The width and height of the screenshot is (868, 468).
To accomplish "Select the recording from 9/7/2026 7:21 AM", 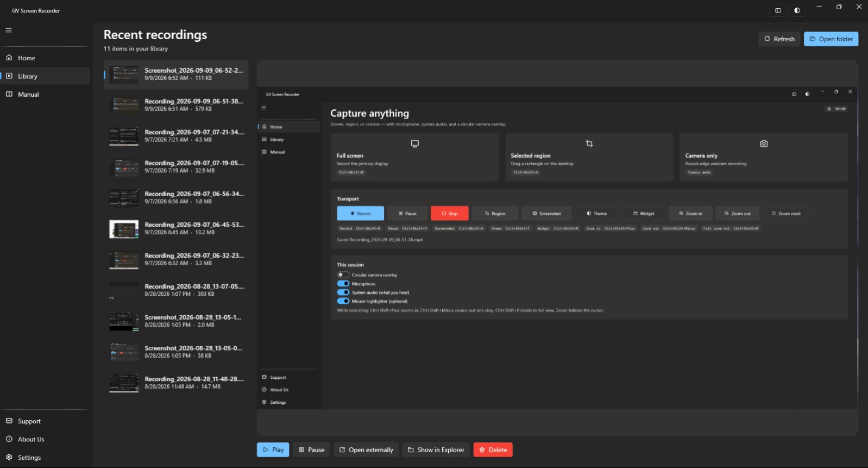I will click(x=176, y=136).
